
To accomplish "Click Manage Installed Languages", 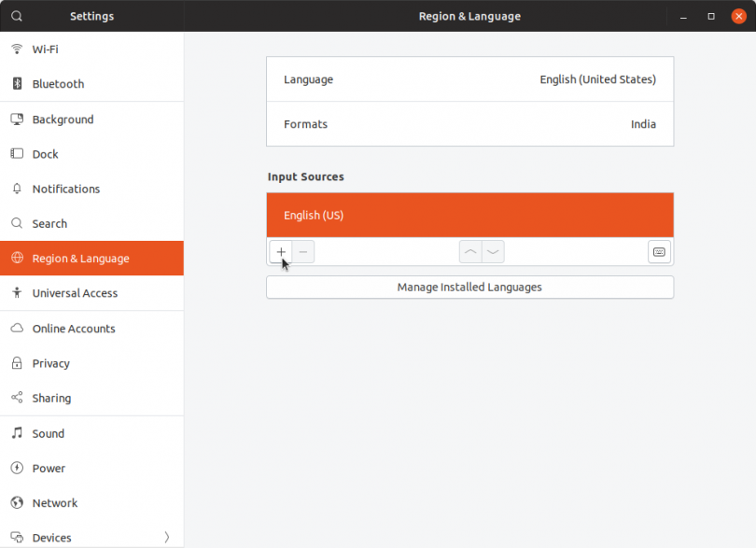I will click(469, 287).
